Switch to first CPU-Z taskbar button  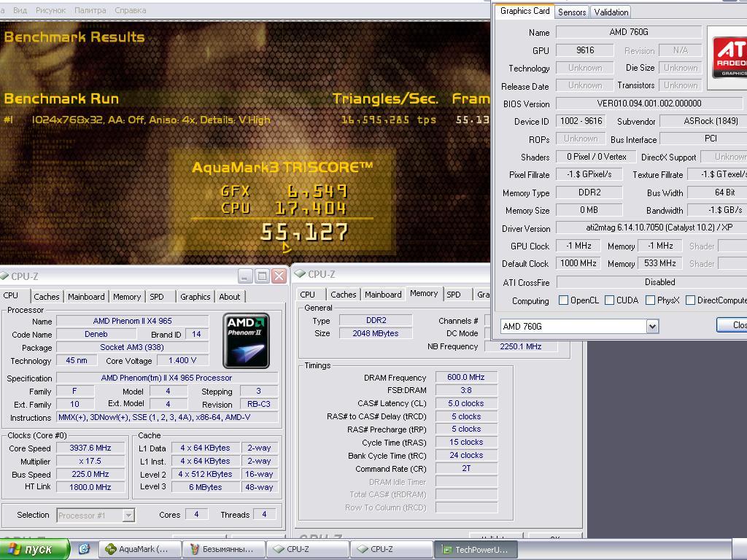(x=308, y=550)
